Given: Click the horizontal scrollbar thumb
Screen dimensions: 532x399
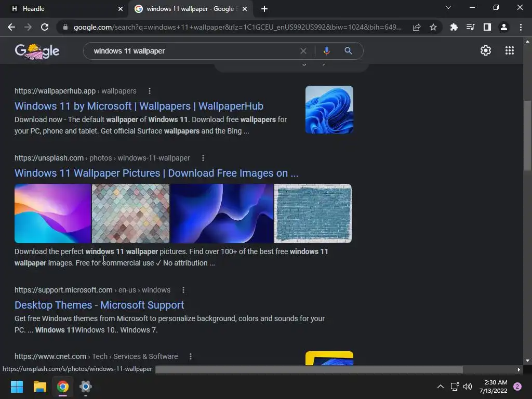Looking at the screenshot, I should (309, 369).
